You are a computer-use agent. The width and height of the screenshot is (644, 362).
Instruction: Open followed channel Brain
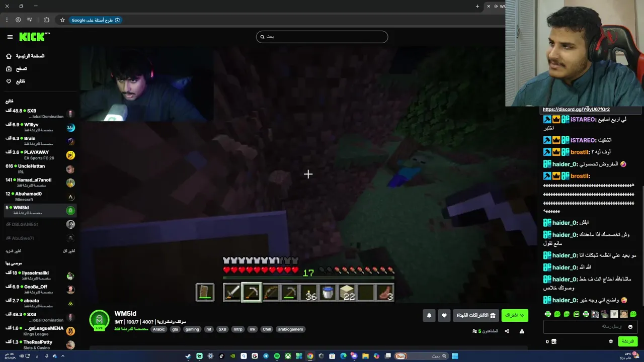pyautogui.click(x=39, y=141)
